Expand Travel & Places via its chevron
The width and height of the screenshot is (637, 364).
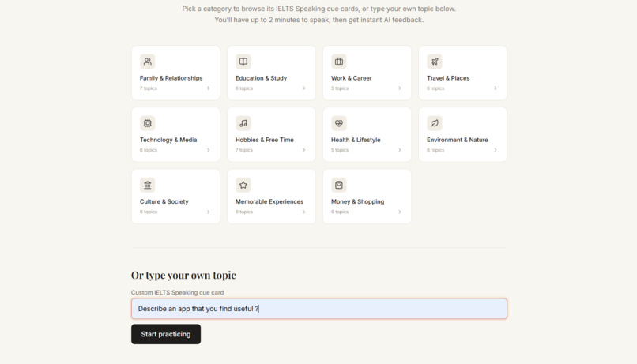496,88
